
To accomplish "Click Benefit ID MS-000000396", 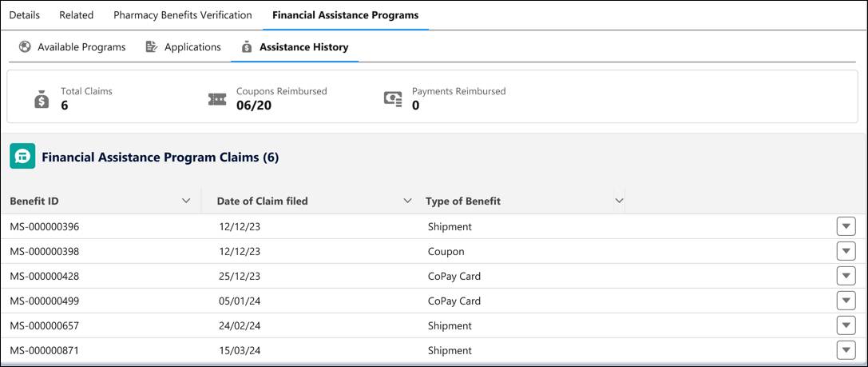I will [44, 227].
